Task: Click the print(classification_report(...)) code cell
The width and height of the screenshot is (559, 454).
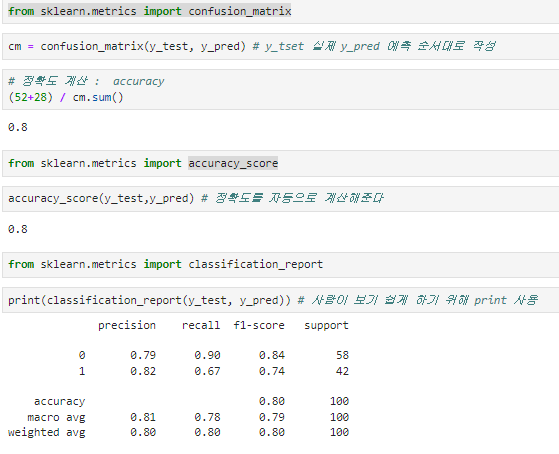Action: pos(281,300)
